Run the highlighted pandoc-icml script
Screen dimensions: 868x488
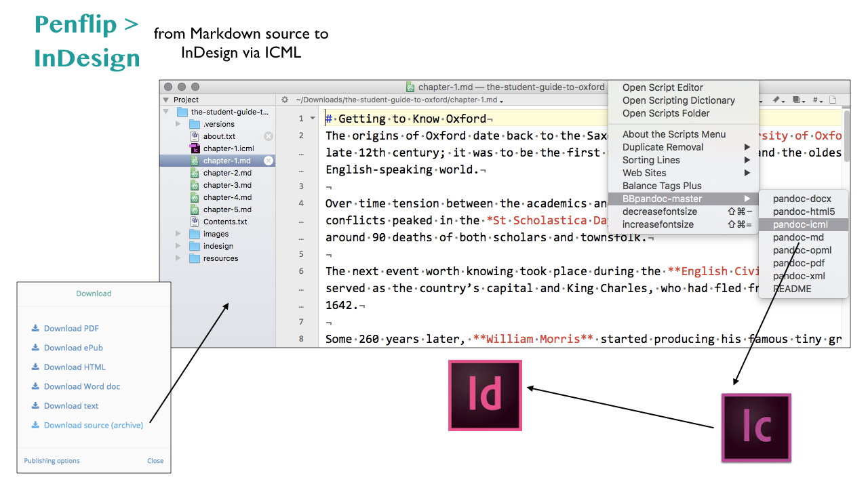pos(804,224)
